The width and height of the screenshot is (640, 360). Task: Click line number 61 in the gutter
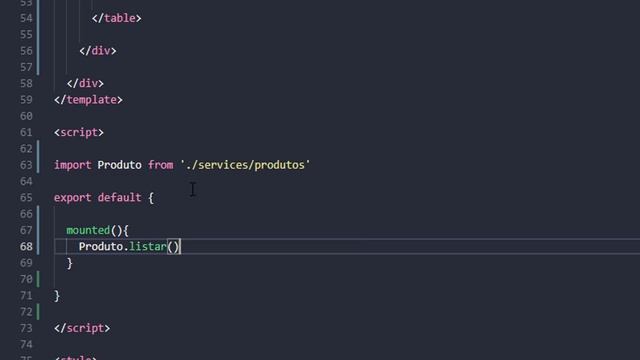tap(26, 133)
